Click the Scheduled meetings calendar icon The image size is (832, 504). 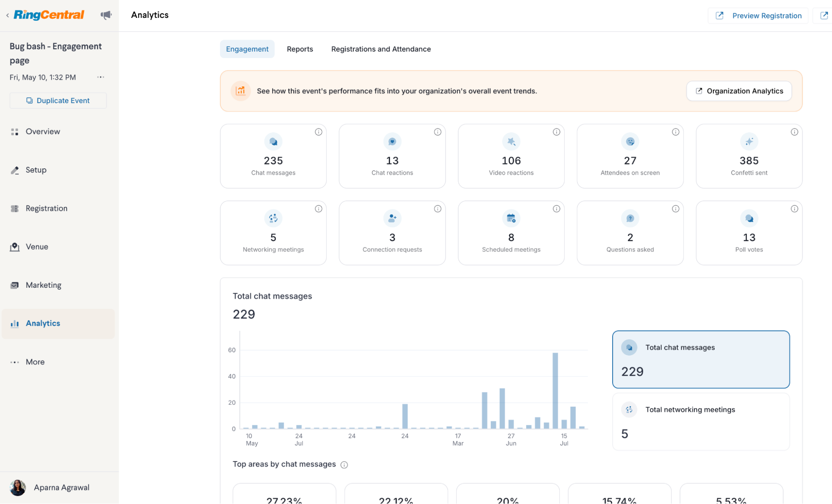click(511, 218)
